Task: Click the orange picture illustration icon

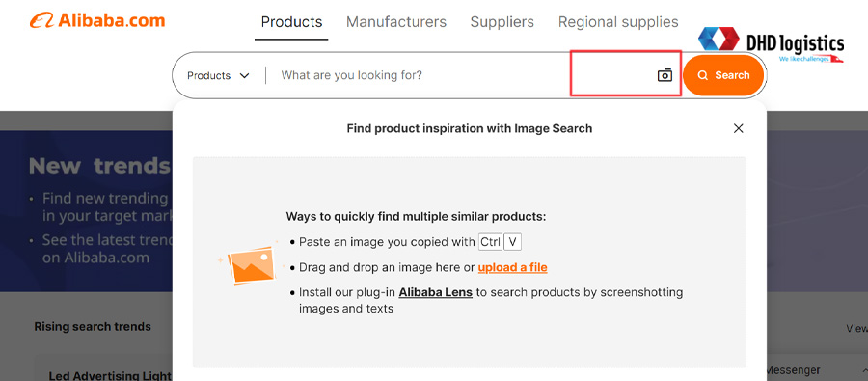Action: click(251, 264)
